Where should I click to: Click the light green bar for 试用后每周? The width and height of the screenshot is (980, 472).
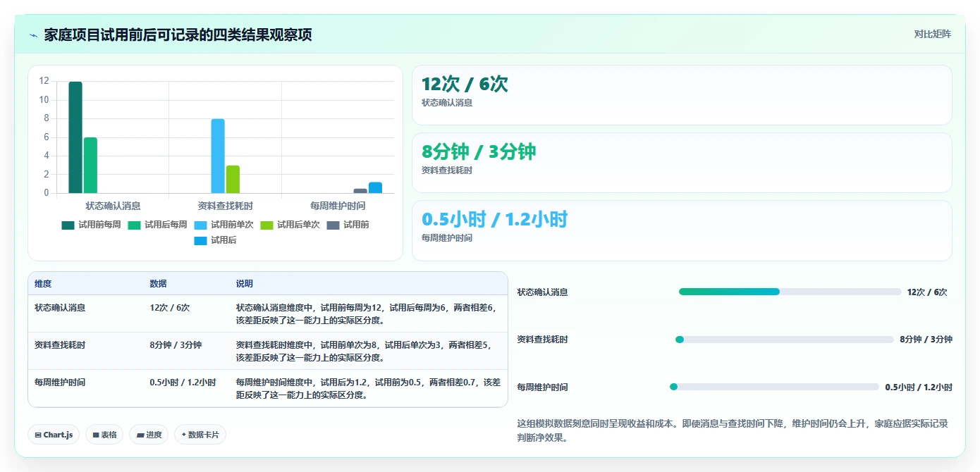[90, 166]
